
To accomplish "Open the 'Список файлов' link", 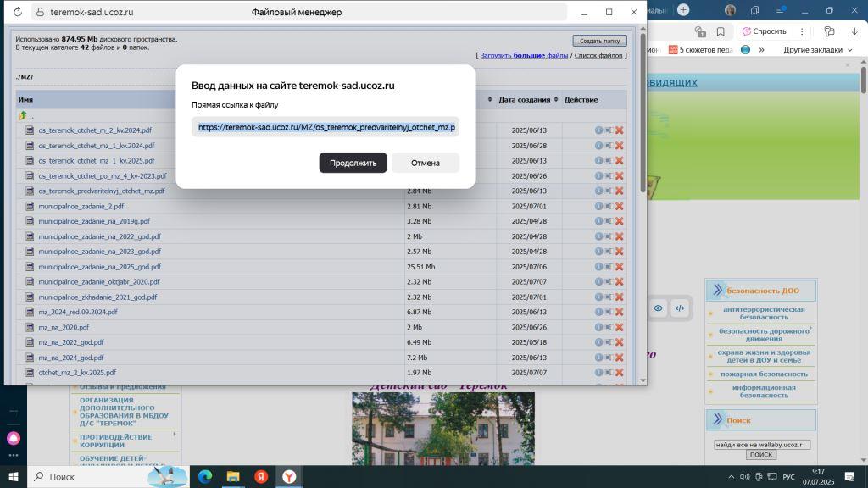I will point(598,56).
